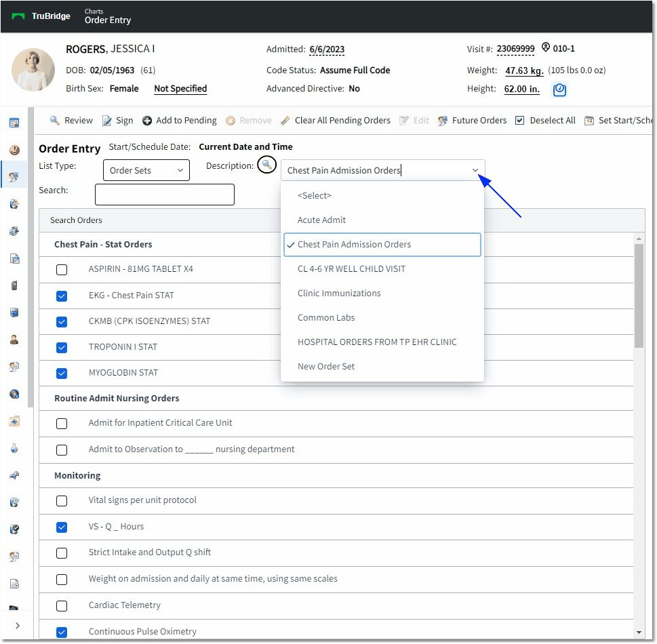Pick Common Labs from the list
The height and width of the screenshot is (644, 657).
[x=382, y=318]
